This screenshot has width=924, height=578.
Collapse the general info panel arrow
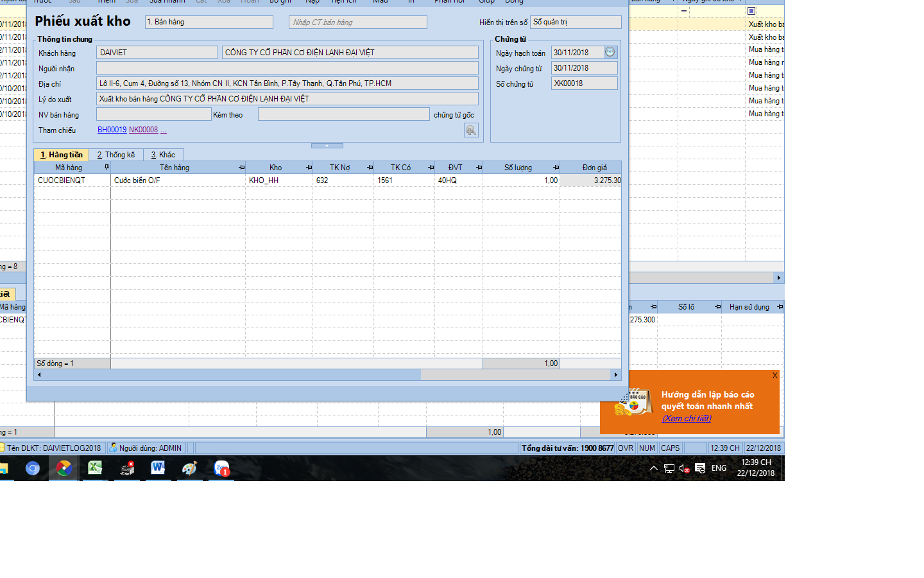(327, 146)
